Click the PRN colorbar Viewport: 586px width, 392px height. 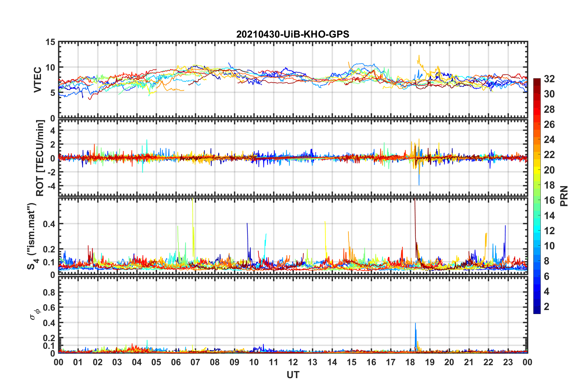point(537,196)
